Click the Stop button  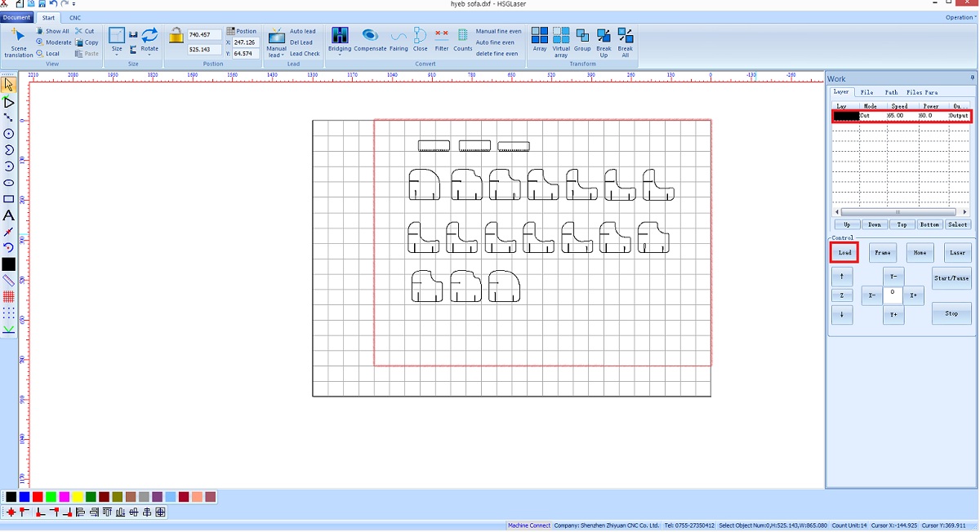(x=951, y=313)
